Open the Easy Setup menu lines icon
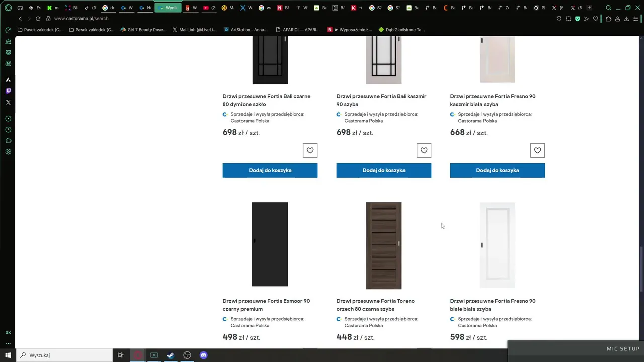644x362 pixels. point(636,19)
